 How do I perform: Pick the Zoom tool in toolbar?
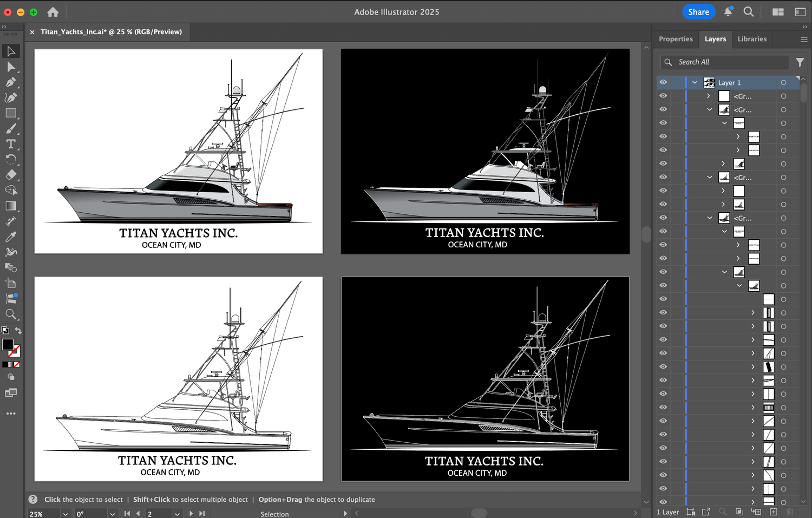[10, 314]
